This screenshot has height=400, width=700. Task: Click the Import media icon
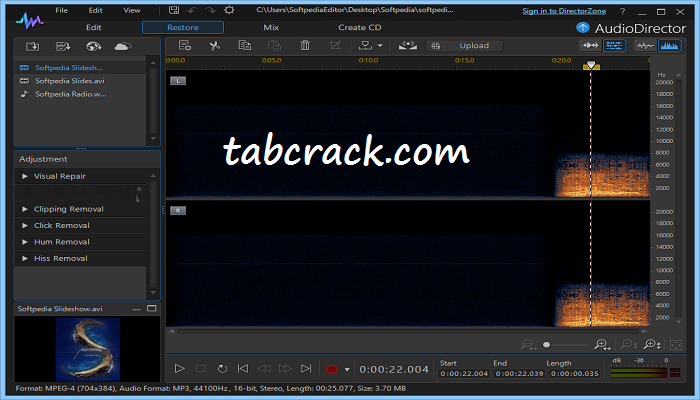33,46
